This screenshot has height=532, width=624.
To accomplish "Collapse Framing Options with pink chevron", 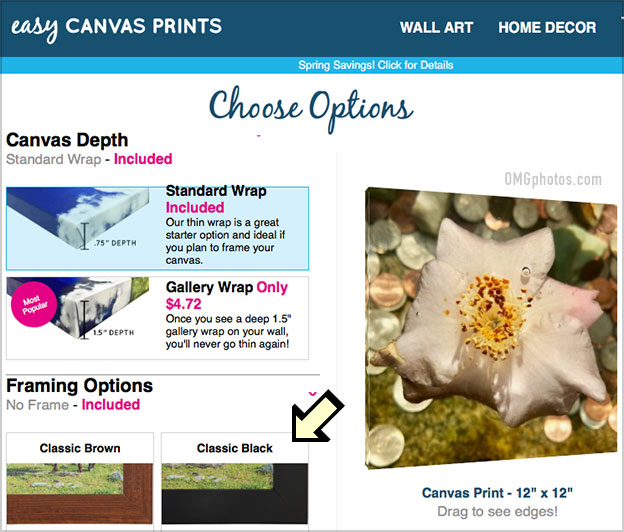I will coord(313,394).
